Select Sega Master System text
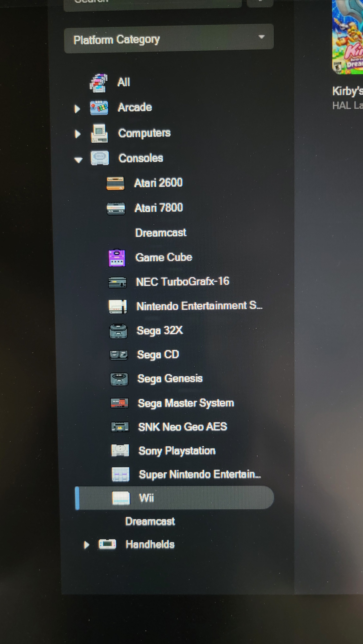Viewport: 363px width, 644px height. (x=186, y=403)
